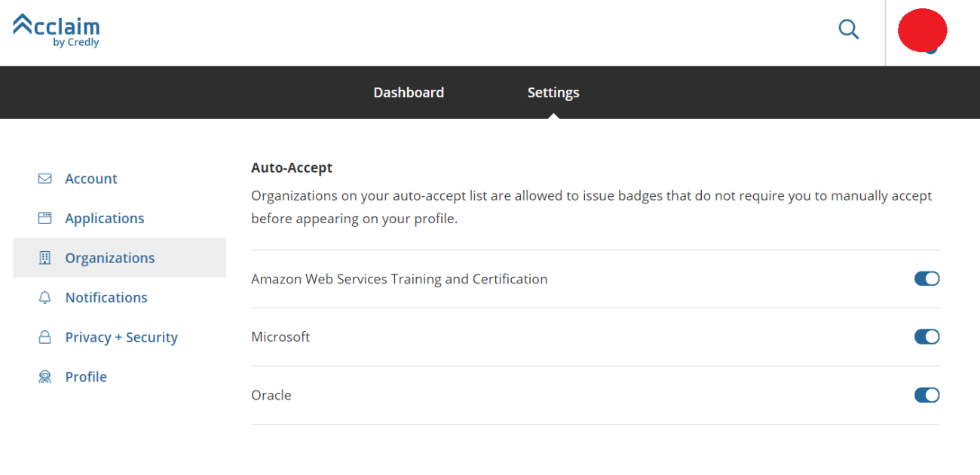980x475 pixels.
Task: Open the user avatar profile menu
Action: click(923, 31)
